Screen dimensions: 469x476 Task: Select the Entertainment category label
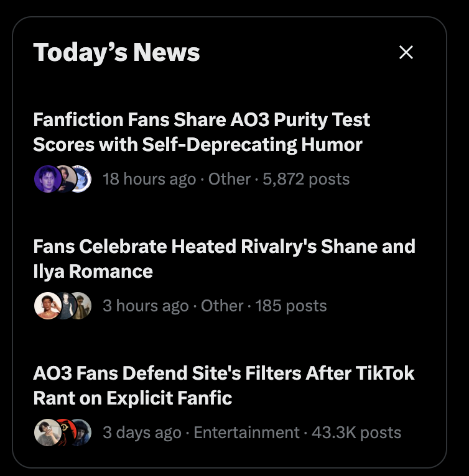point(246,433)
